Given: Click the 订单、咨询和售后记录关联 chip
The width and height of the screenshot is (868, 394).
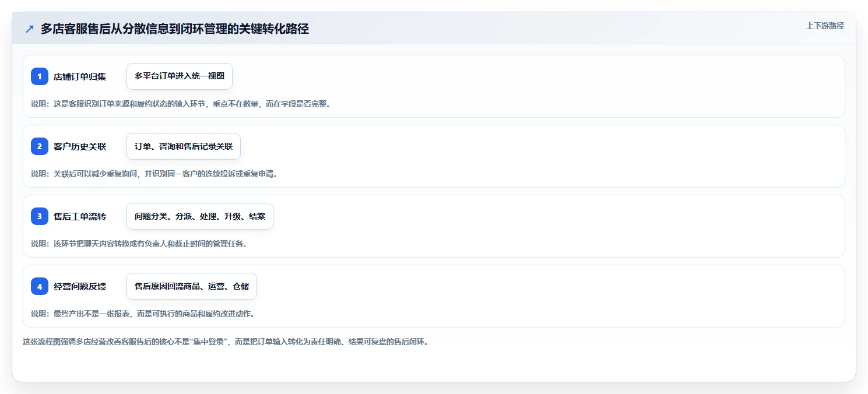Looking at the screenshot, I should [x=184, y=146].
